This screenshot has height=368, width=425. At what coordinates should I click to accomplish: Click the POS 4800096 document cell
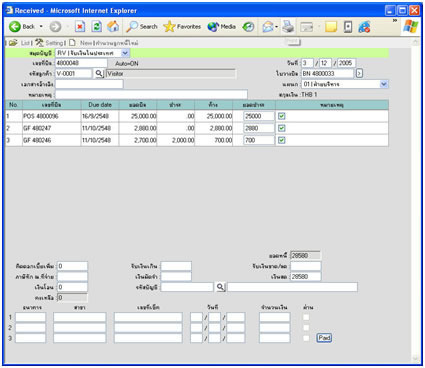click(x=51, y=116)
